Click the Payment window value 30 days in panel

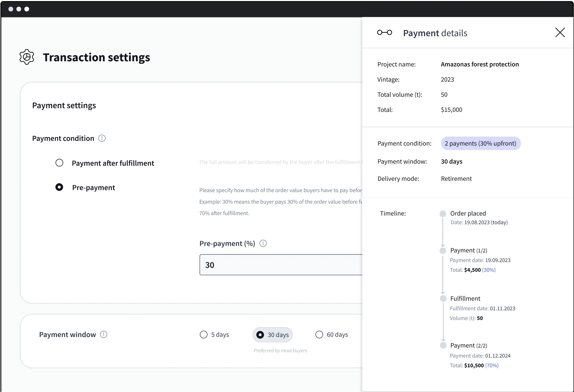click(452, 161)
